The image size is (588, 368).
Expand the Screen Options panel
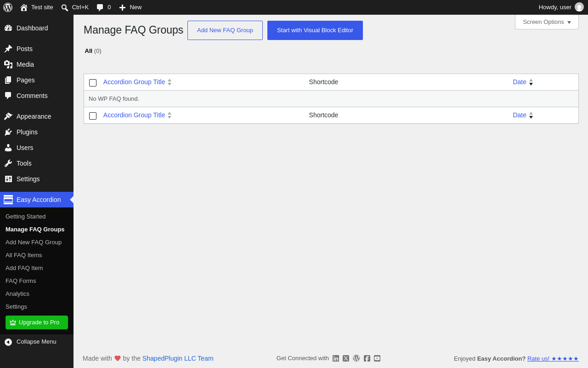[547, 22]
